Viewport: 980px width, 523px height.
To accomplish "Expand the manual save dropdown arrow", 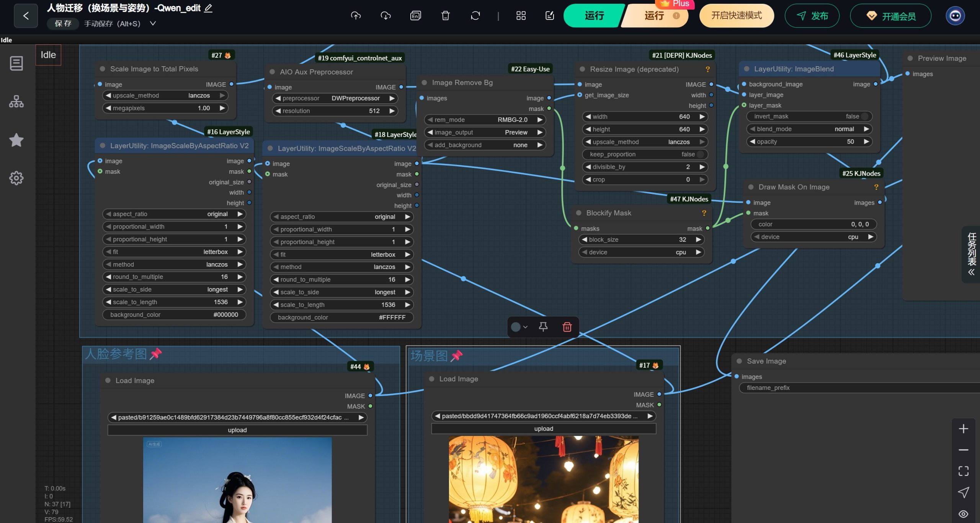I will (153, 24).
